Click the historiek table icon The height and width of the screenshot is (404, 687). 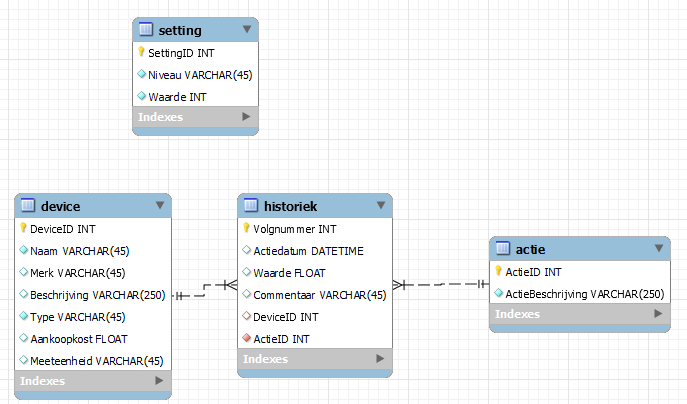pos(250,206)
